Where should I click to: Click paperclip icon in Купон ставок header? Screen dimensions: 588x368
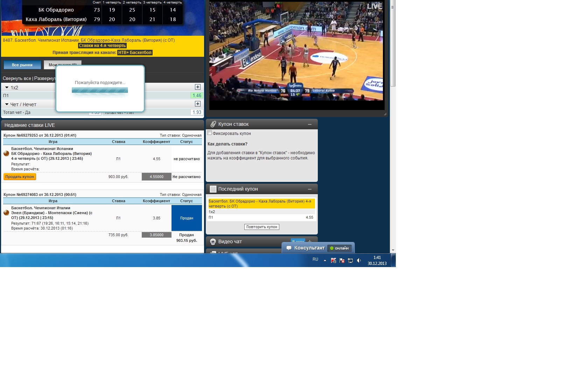213,124
